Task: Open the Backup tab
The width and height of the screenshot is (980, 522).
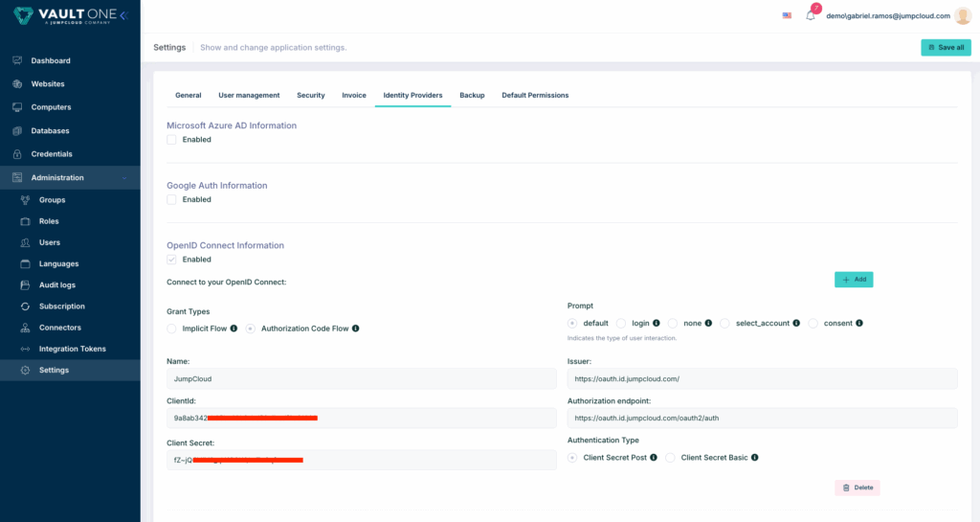Action: 472,96
